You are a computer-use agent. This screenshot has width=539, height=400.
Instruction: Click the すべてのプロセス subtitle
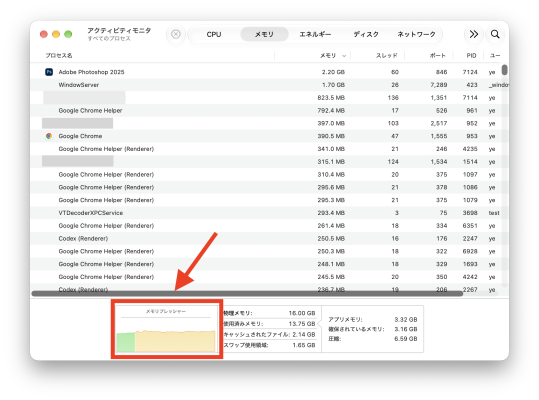click(109, 38)
